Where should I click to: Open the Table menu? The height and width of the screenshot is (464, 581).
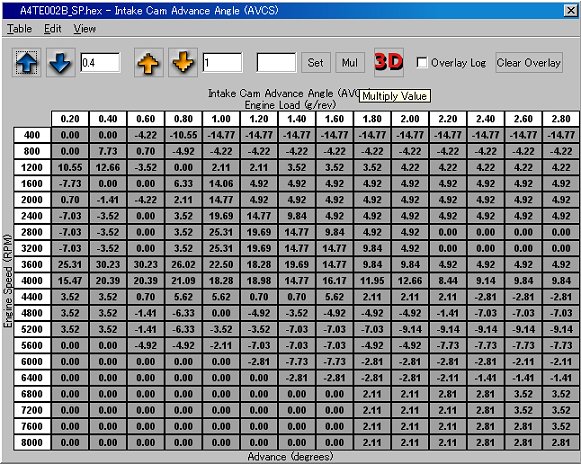click(19, 29)
